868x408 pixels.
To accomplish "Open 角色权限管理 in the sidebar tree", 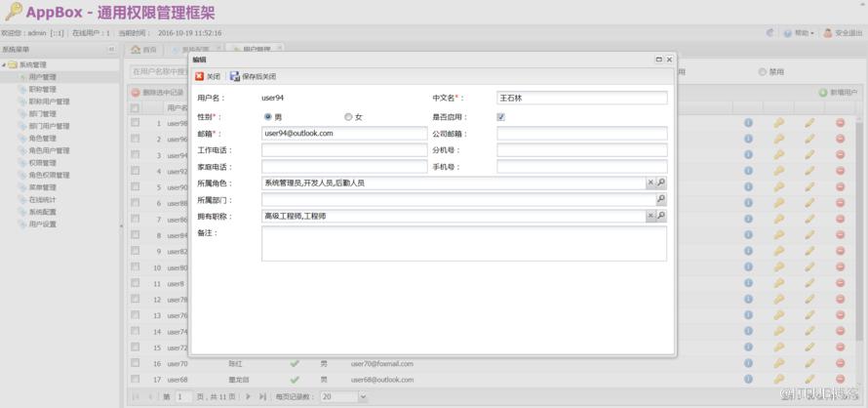I will tap(50, 175).
